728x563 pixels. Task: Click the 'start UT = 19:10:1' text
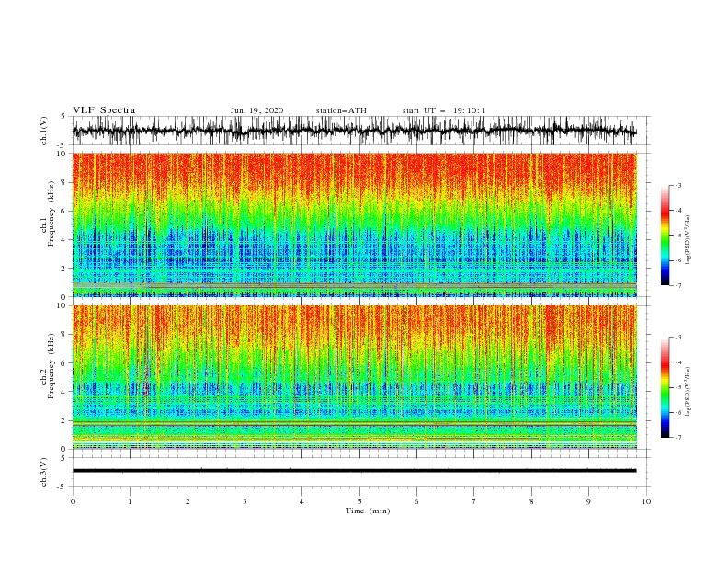[x=444, y=110]
